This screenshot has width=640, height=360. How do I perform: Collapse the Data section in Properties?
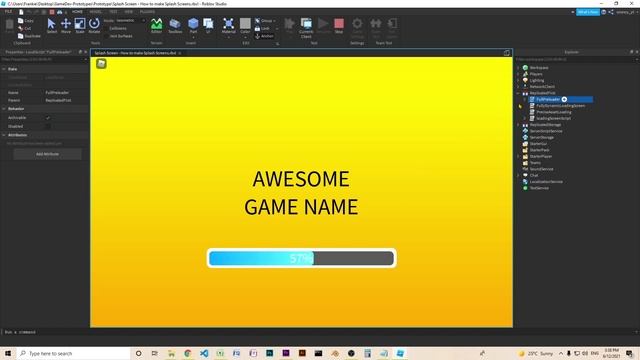pos(4,69)
